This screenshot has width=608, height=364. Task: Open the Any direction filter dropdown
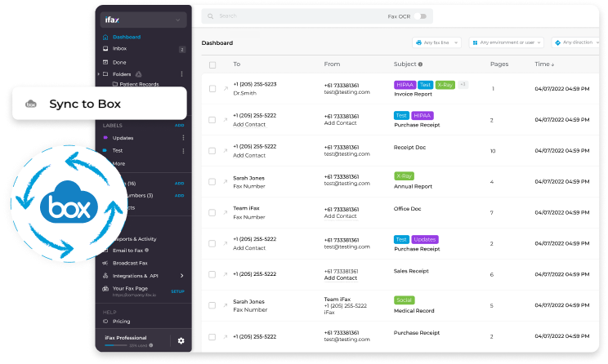[x=576, y=42]
